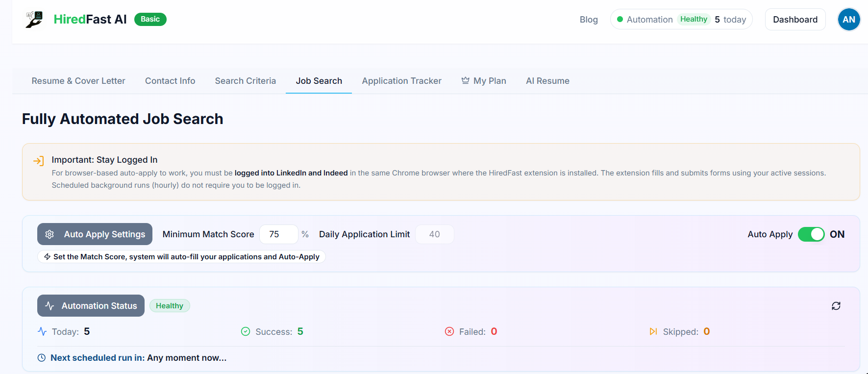The image size is (868, 374).
Task: Click the refresh icon in Automation Status
Action: pyautogui.click(x=836, y=306)
